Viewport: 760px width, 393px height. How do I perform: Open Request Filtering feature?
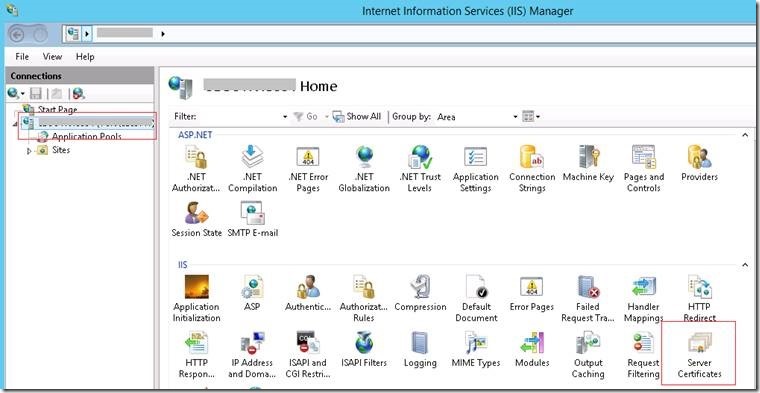point(643,355)
